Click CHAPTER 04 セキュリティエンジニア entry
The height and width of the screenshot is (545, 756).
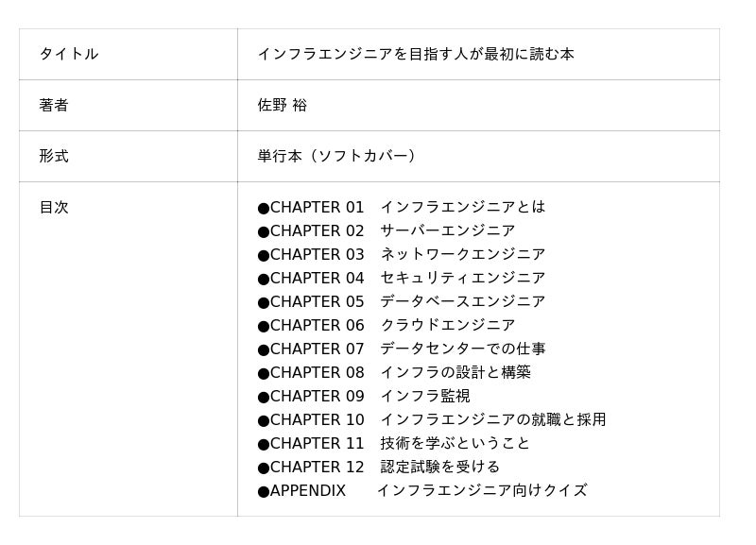[x=401, y=278]
